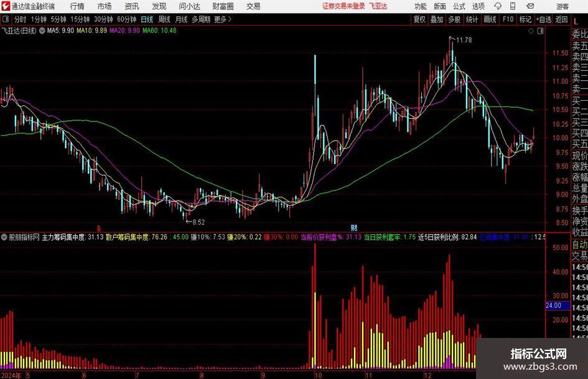Click the 8.52 low price marker
Screen dimensions: 588x379
tap(198, 222)
